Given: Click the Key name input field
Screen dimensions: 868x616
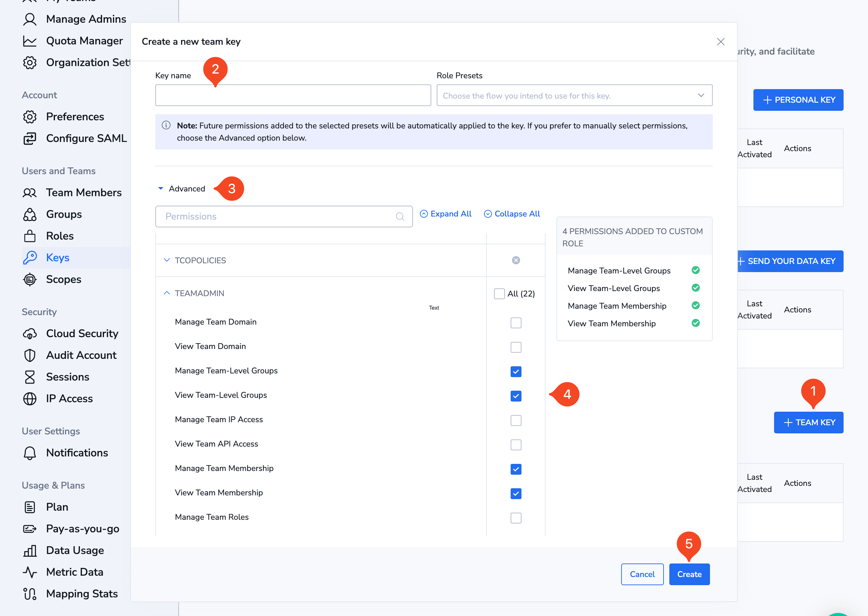Looking at the screenshot, I should click(x=293, y=95).
